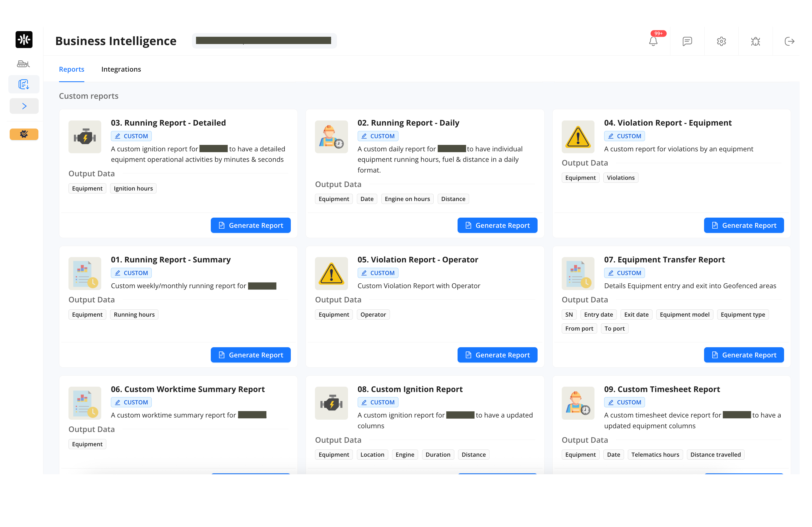The image size is (812, 527).
Task: Click the 99+ notification count badge
Action: (x=658, y=33)
